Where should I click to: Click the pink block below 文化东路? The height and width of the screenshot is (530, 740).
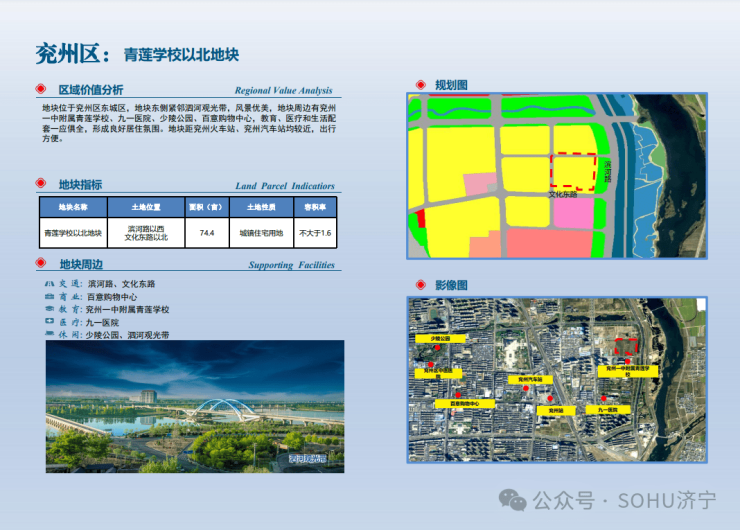573,212
